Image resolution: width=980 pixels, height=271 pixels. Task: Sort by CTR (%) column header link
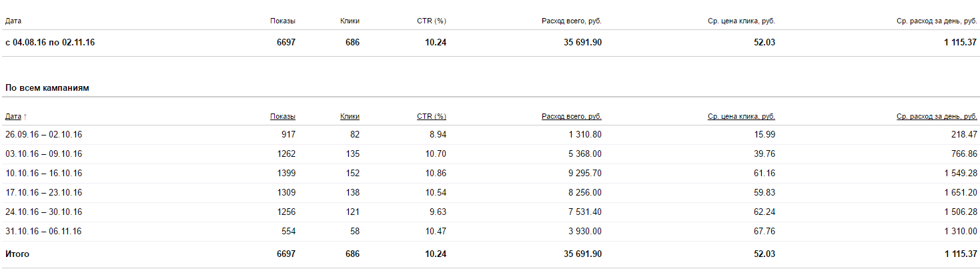pyautogui.click(x=432, y=116)
